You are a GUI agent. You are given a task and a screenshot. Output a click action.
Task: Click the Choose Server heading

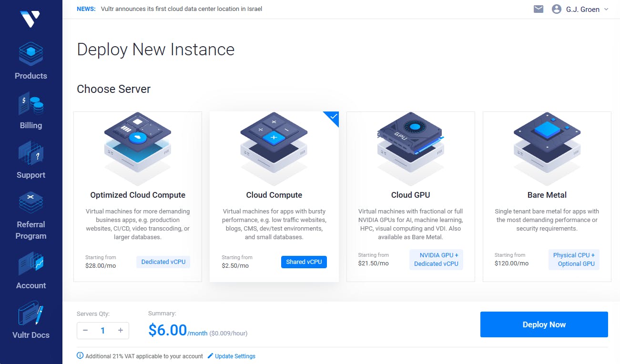pos(114,89)
